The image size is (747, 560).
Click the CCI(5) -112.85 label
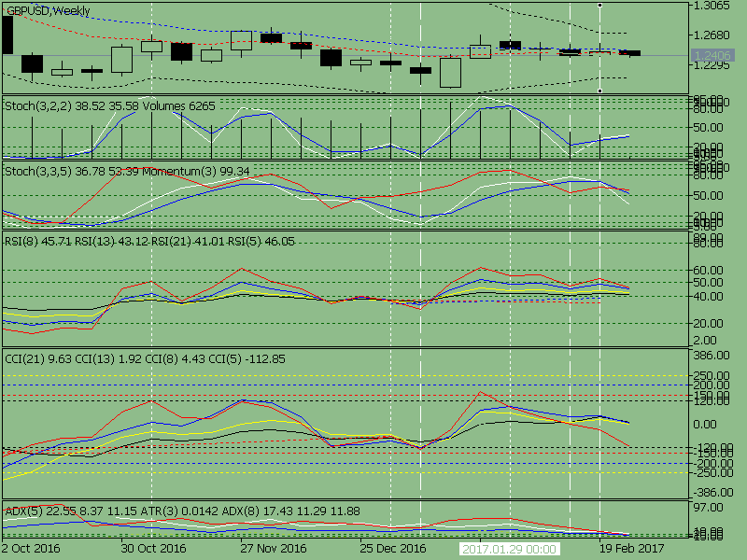coord(247,358)
